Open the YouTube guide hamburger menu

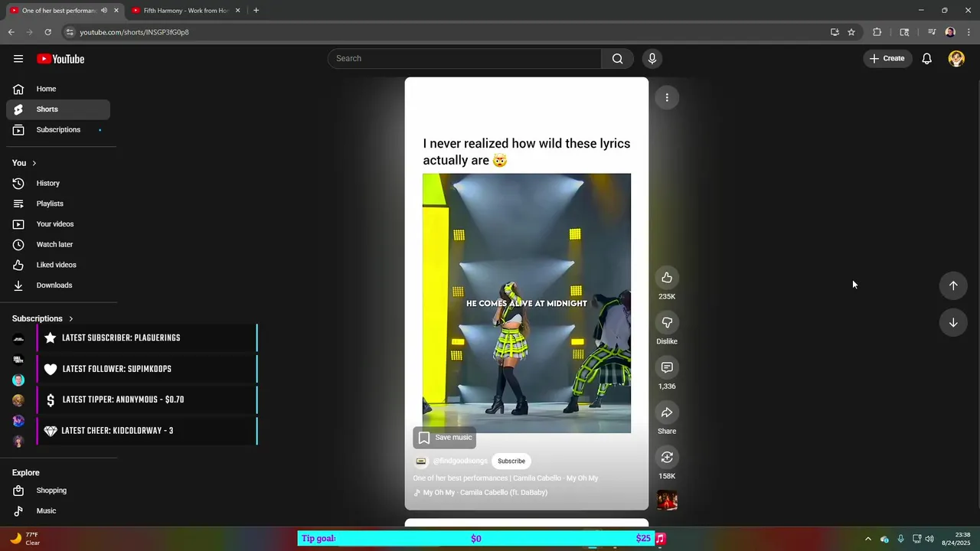(18, 59)
